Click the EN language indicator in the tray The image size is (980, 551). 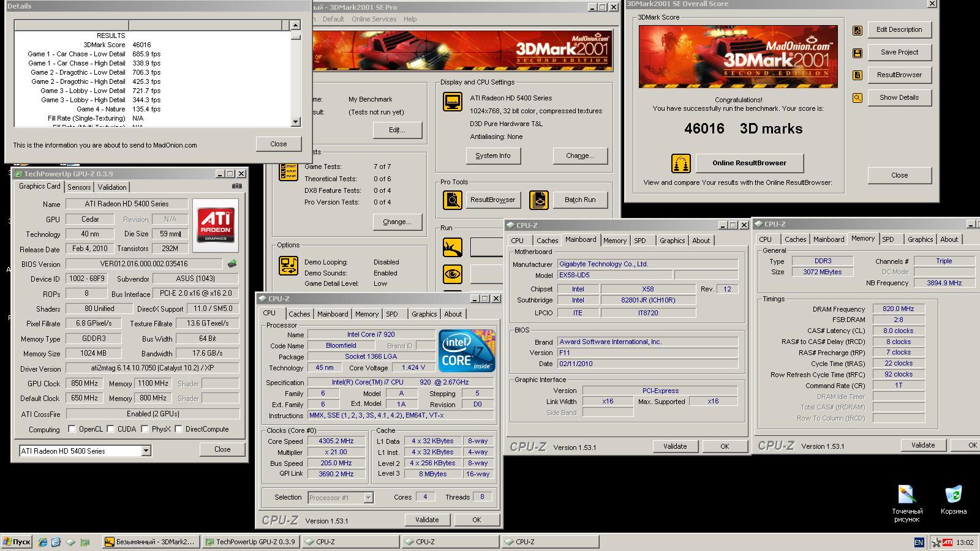[x=919, y=542]
